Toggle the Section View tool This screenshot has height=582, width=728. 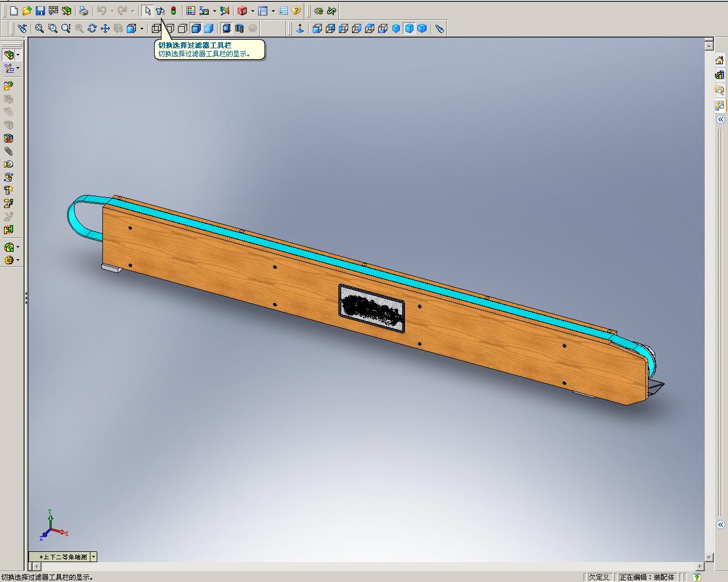tap(239, 28)
